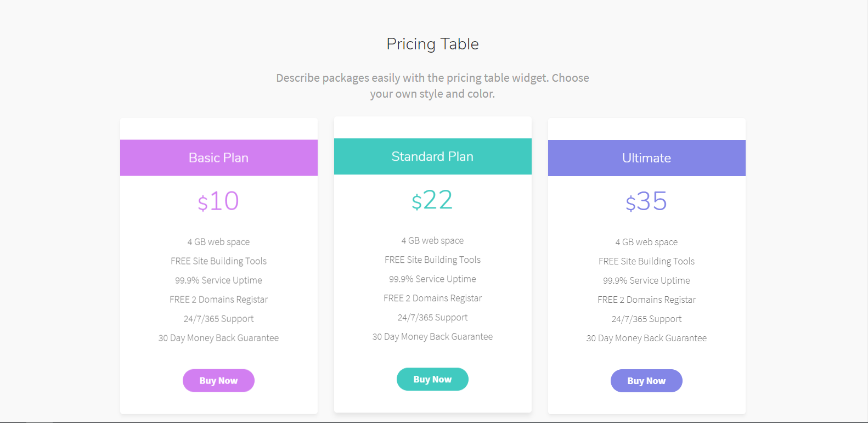Click Standard Plan's FREE Site Building Tools
868x423 pixels.
pyautogui.click(x=432, y=260)
